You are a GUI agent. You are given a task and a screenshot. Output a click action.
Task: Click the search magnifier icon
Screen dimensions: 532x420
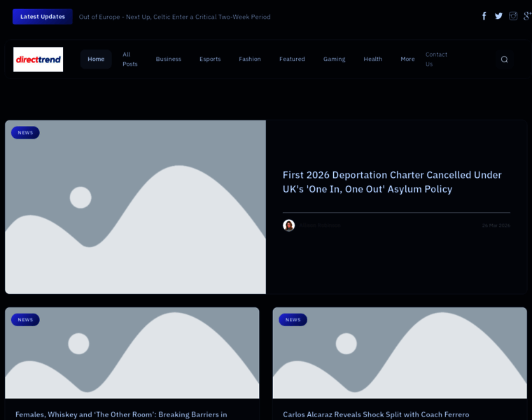click(x=504, y=59)
